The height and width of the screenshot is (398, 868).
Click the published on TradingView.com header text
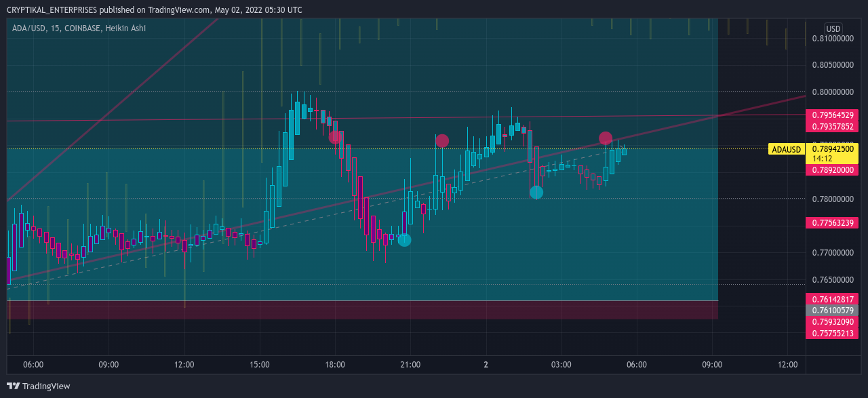[x=155, y=10]
